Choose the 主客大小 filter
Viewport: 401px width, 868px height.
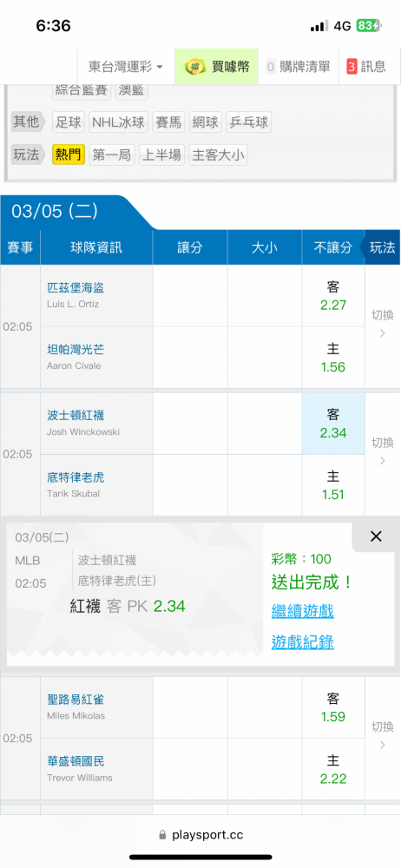218,155
